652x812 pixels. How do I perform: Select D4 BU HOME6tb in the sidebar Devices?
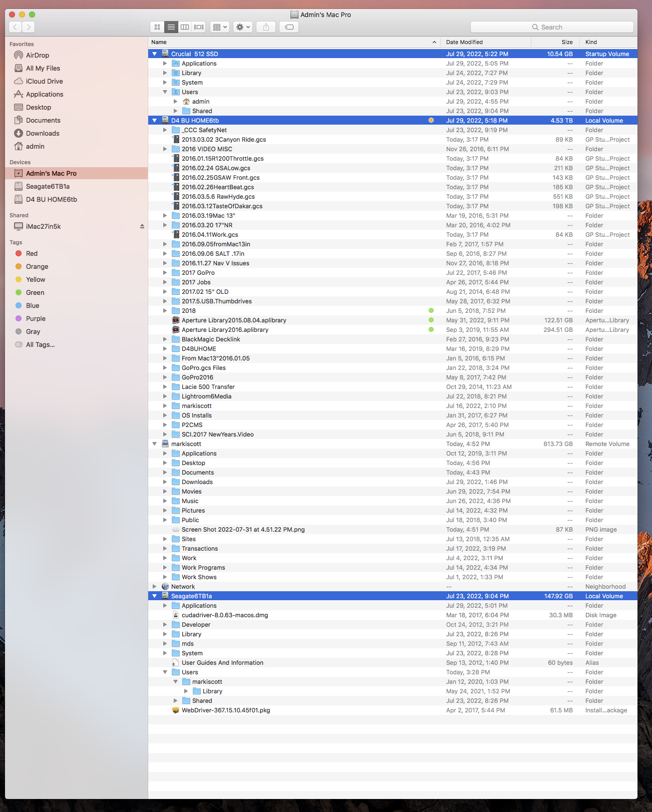[52, 199]
